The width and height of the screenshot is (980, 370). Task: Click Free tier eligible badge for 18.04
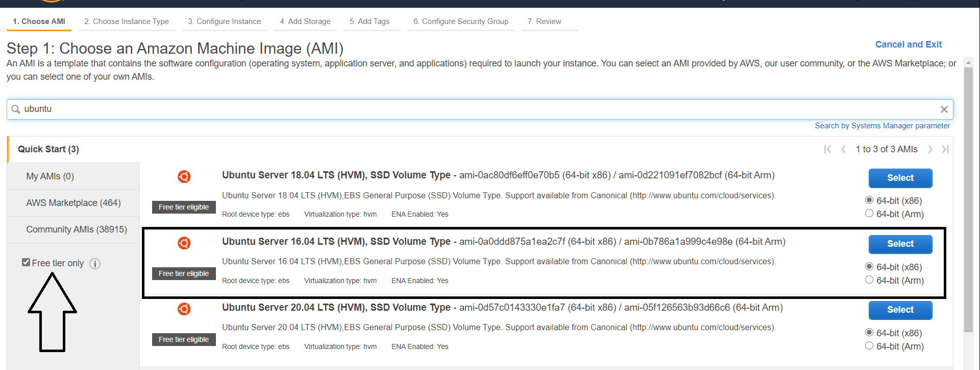pos(184,207)
